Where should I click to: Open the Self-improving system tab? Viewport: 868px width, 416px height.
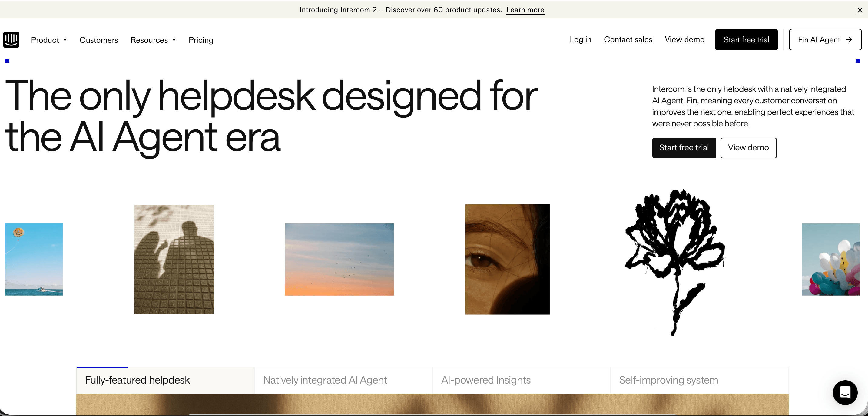(699, 380)
